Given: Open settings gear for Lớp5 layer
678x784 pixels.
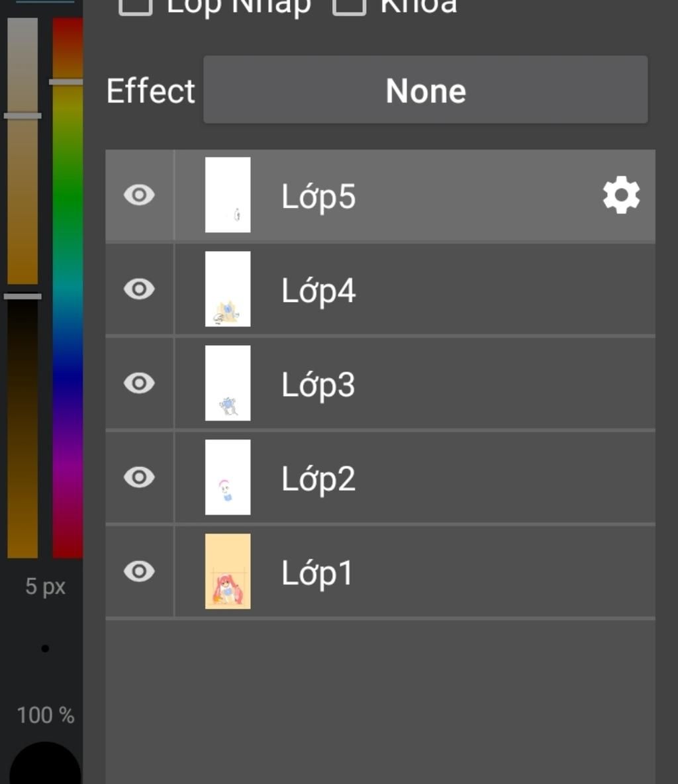Looking at the screenshot, I should pos(621,195).
